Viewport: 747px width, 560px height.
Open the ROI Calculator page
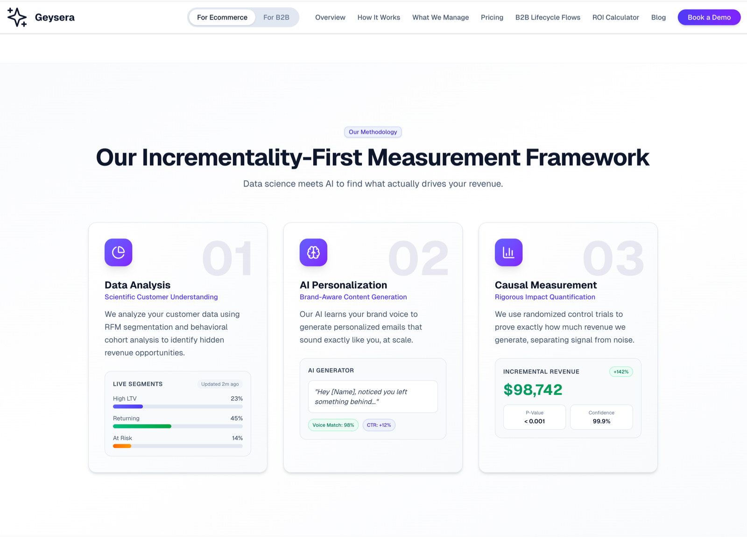coord(615,17)
